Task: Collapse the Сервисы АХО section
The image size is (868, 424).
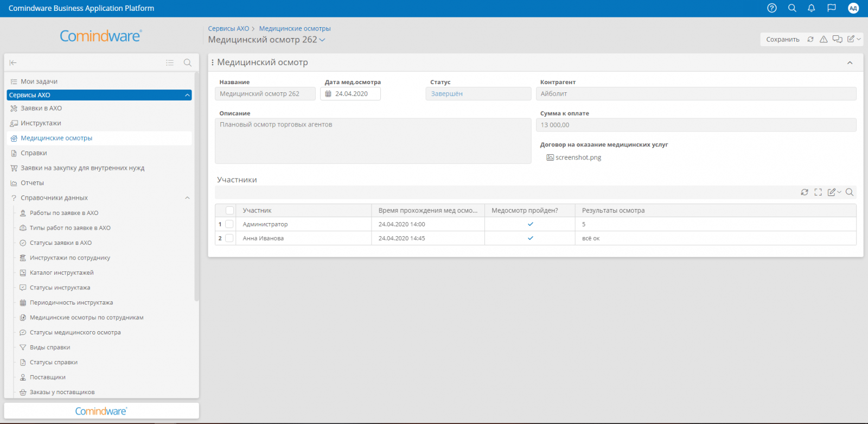Action: 187,95
